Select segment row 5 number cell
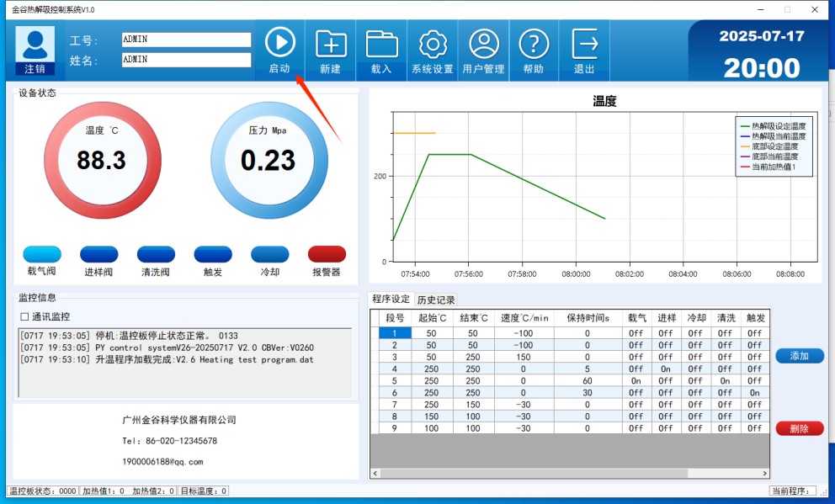This screenshot has width=835, height=504. (395, 381)
